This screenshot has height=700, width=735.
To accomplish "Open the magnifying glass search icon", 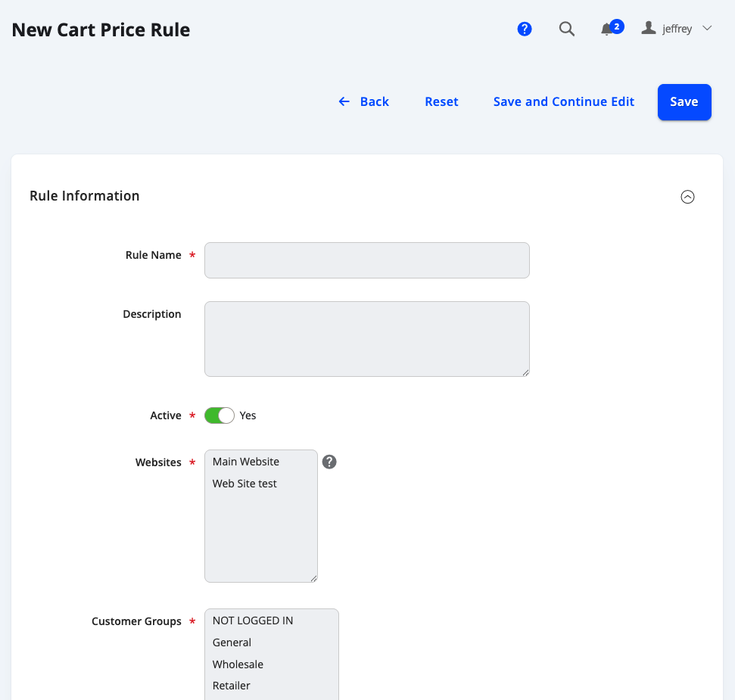I will 567,29.
